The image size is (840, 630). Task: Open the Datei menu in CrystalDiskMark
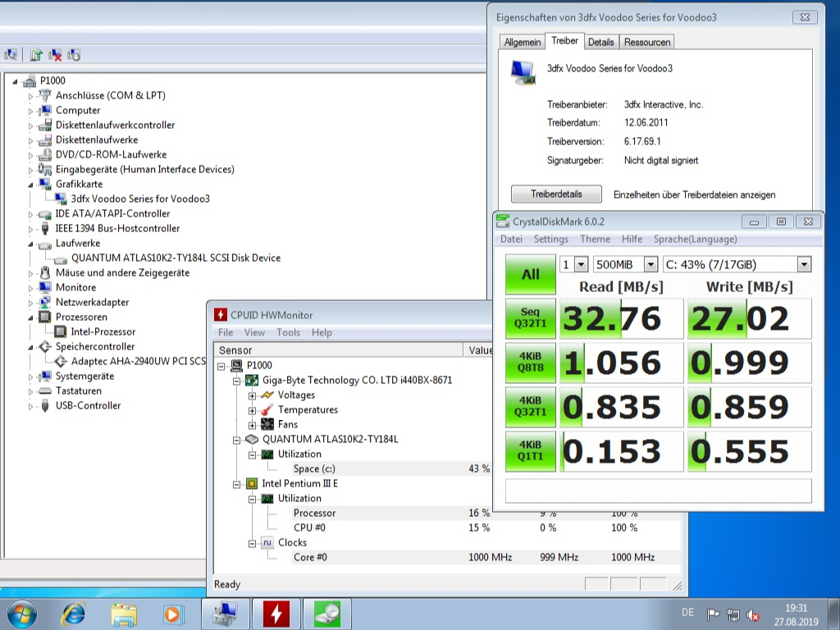[x=511, y=239]
